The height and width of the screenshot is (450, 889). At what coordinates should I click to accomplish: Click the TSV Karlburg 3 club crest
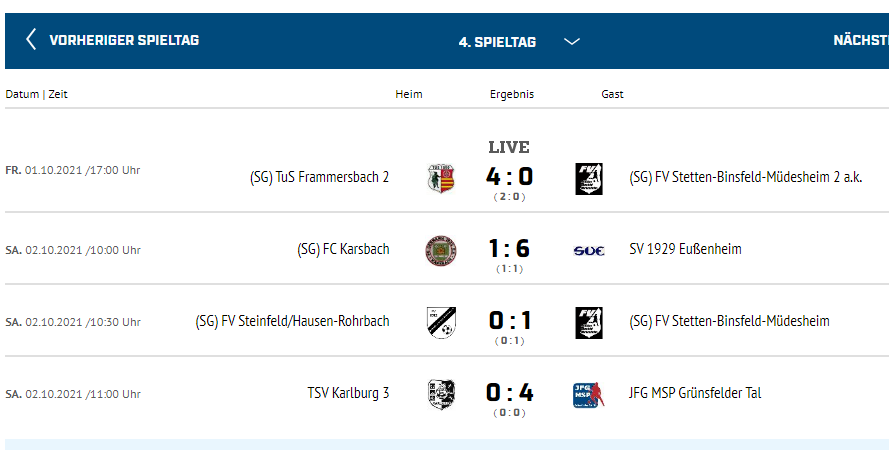[441, 393]
